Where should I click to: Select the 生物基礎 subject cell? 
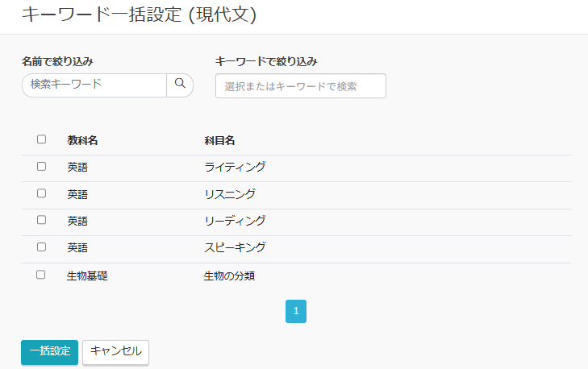(87, 276)
